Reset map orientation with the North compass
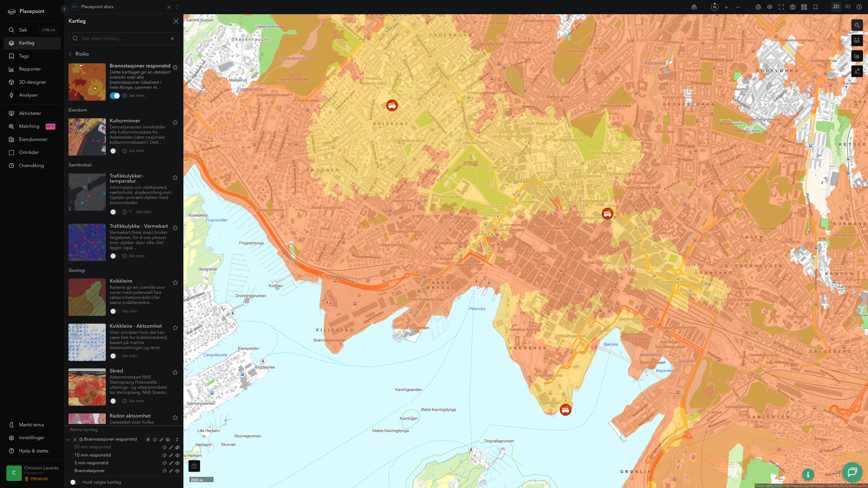Image resolution: width=868 pixels, height=488 pixels. tap(714, 7)
